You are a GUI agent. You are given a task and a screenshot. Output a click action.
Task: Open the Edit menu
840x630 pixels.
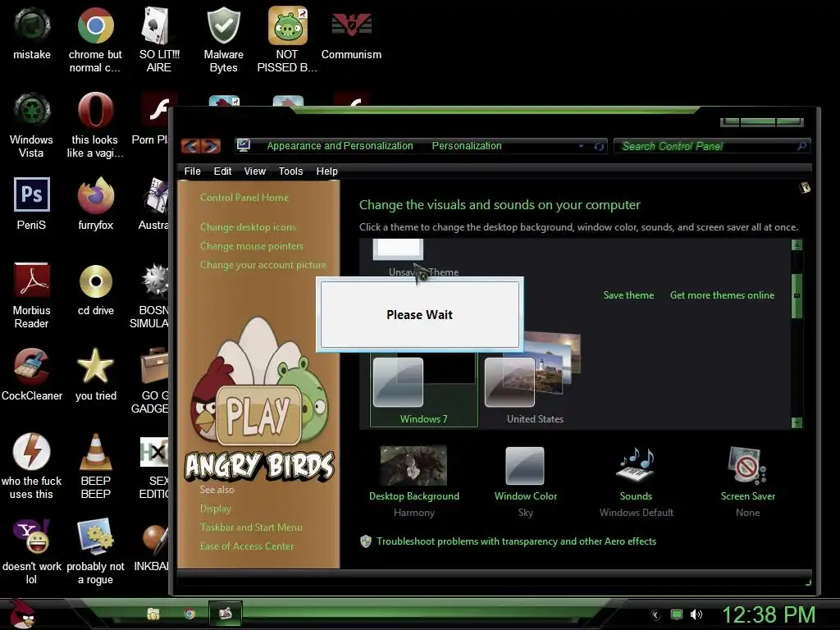(x=222, y=171)
